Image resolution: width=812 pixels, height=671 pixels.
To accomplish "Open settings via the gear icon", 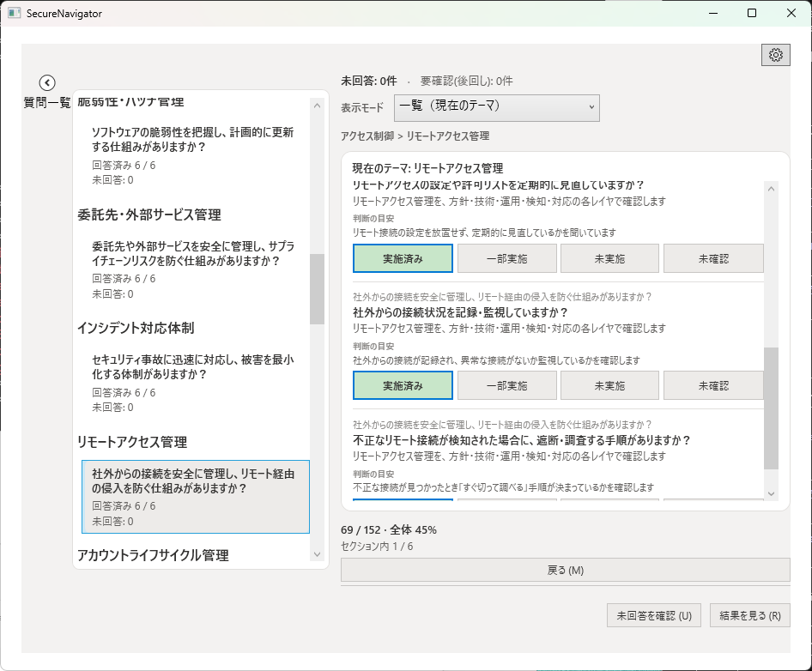I will [776, 54].
